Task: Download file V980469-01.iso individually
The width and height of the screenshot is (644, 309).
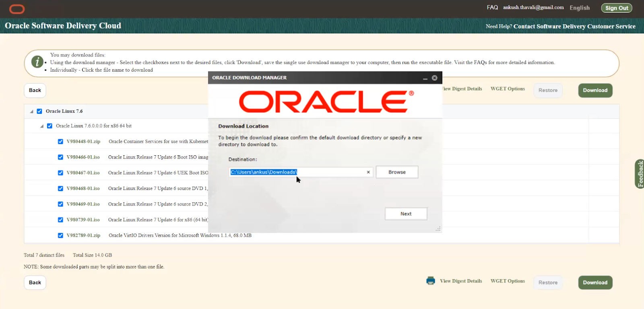Action: click(83, 204)
